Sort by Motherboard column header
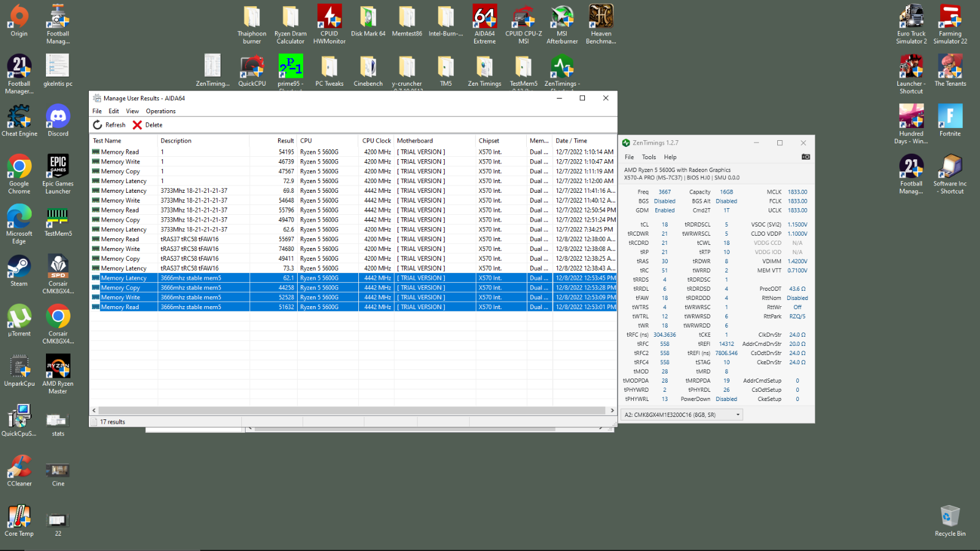Screen dimensions: 980x551 (x=435, y=141)
